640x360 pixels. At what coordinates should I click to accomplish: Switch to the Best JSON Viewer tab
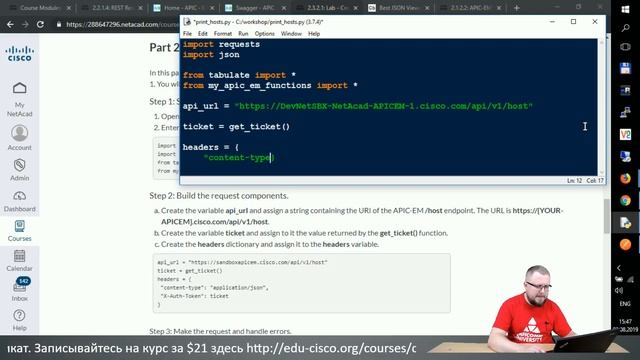tap(399, 8)
